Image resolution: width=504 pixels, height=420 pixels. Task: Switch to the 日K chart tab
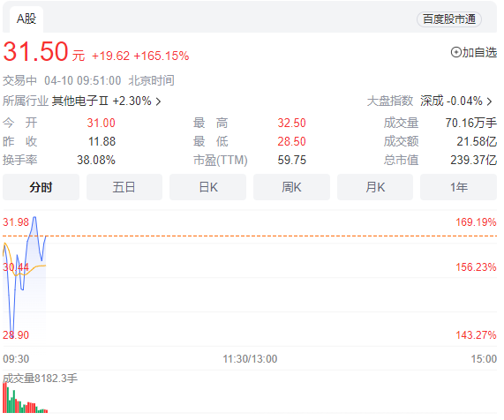(x=208, y=187)
